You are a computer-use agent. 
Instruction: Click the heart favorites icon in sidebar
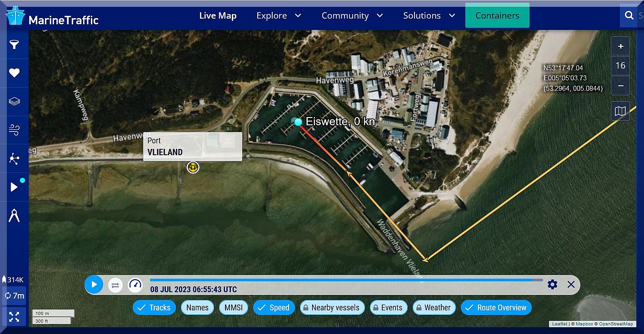point(15,73)
